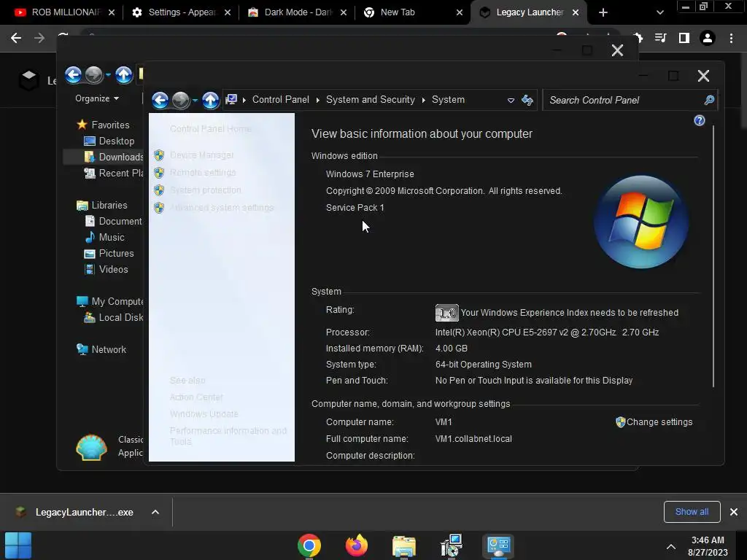Click the 1.0 Windows Experience rating badge
Screen dimensions: 747x560
tap(447, 313)
